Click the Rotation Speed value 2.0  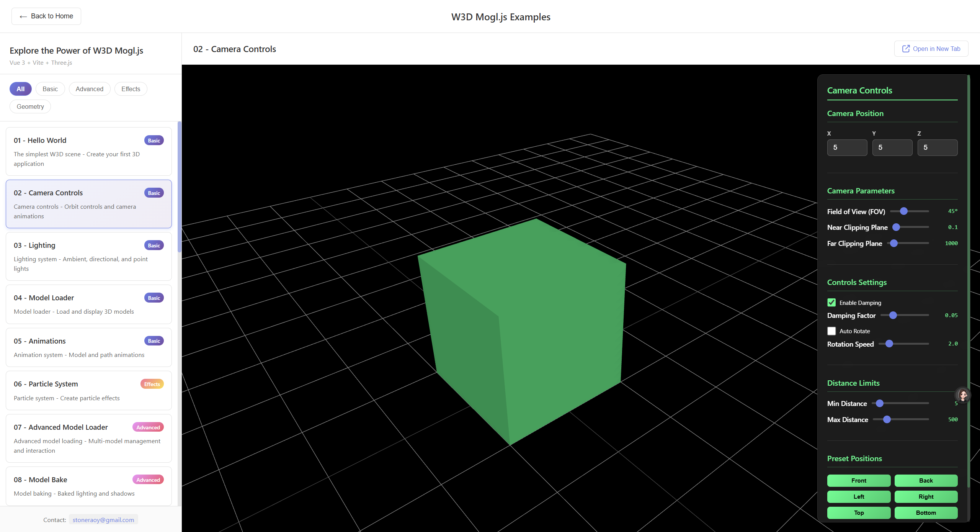pos(953,344)
